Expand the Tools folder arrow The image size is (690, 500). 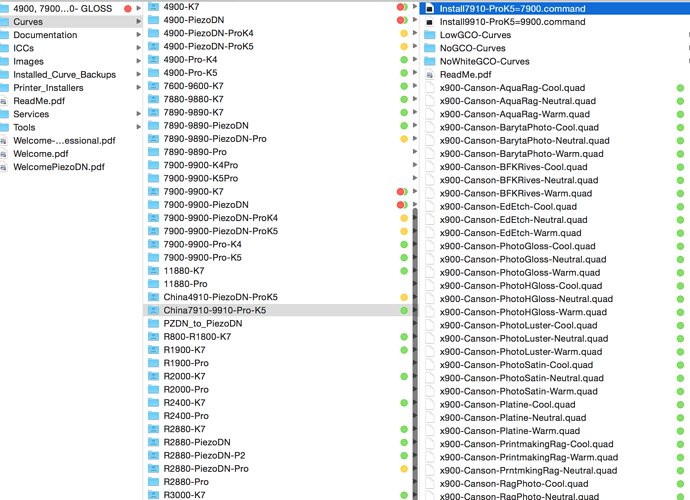(x=138, y=128)
